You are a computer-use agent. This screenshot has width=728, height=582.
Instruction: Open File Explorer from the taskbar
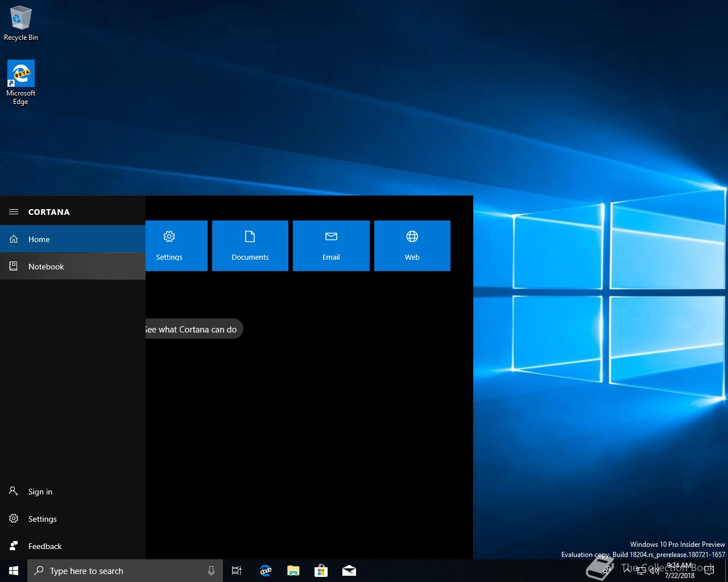[293, 571]
